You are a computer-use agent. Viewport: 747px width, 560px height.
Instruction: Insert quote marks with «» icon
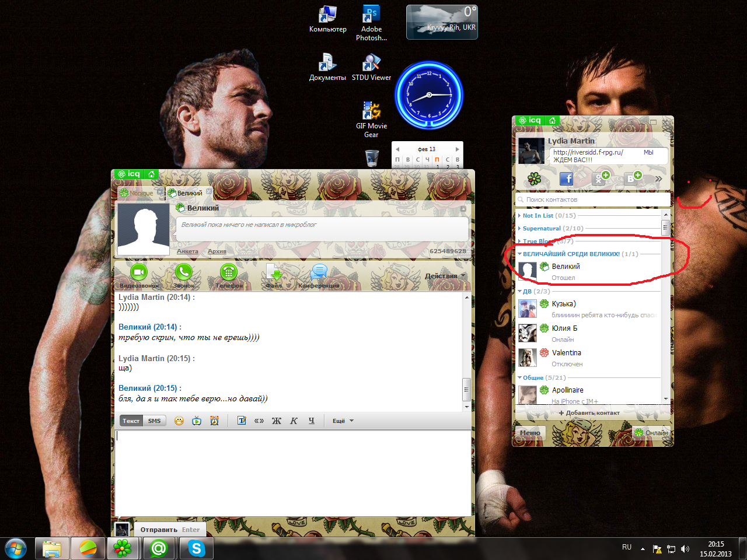(259, 421)
